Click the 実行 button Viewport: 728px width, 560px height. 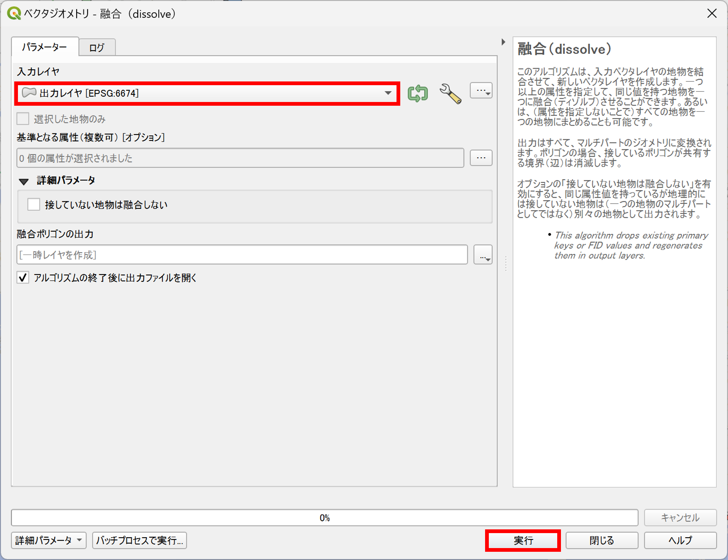[523, 540]
